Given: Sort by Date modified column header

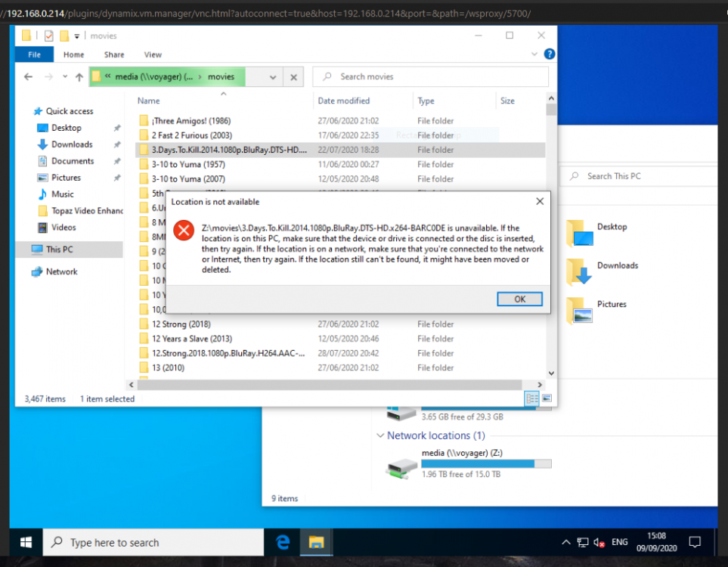Looking at the screenshot, I should click(x=343, y=101).
